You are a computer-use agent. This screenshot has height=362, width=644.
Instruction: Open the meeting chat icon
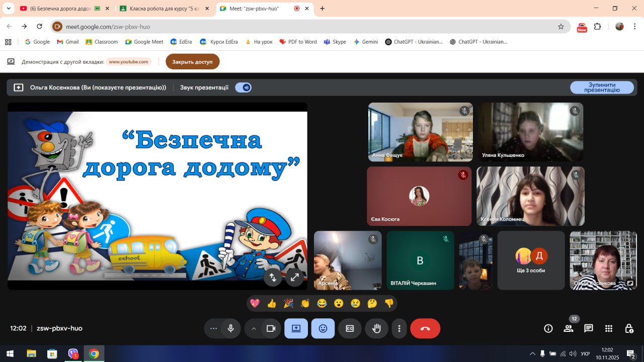click(x=589, y=329)
